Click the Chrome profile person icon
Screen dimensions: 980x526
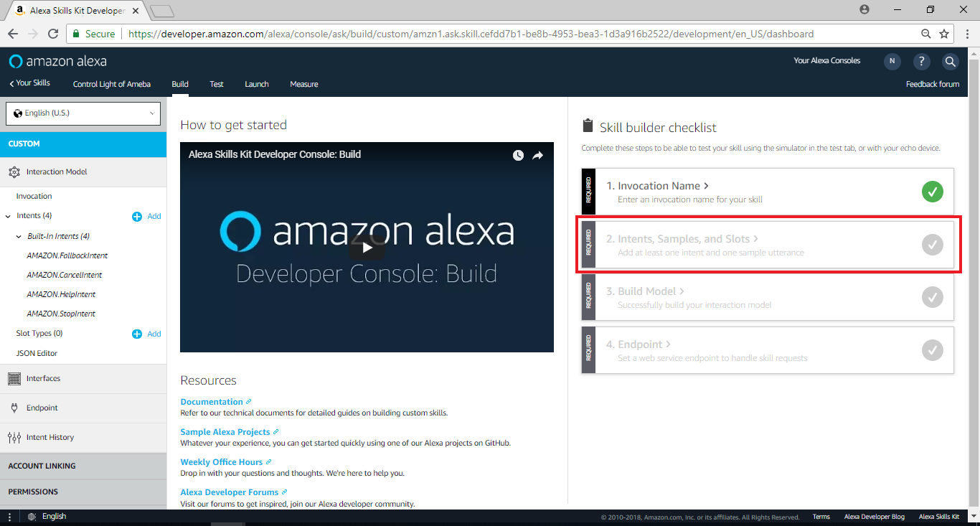864,9
